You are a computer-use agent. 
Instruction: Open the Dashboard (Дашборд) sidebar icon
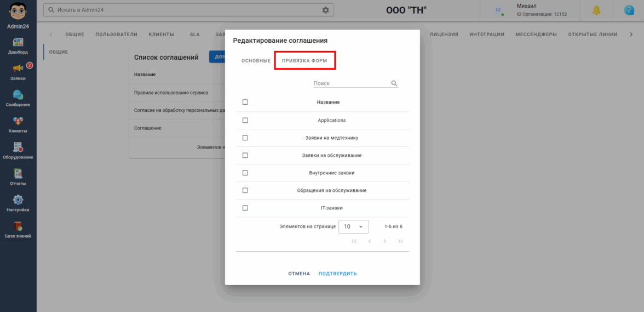pos(18,43)
